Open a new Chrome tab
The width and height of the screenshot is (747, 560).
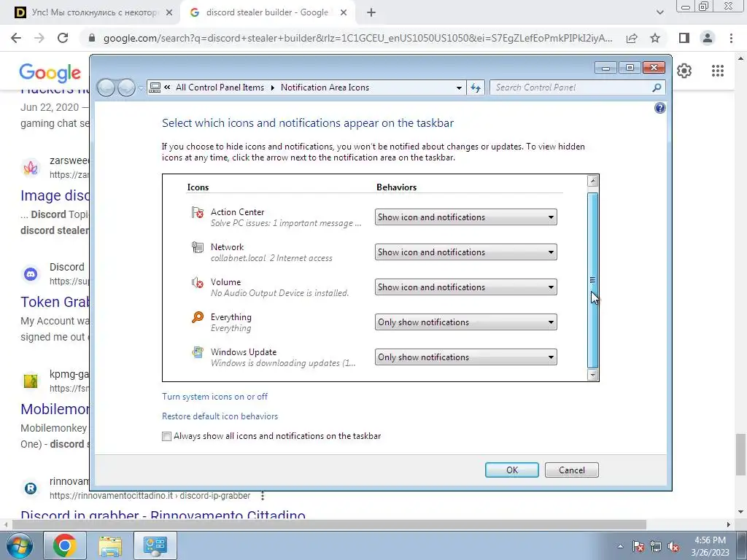pyautogui.click(x=371, y=12)
